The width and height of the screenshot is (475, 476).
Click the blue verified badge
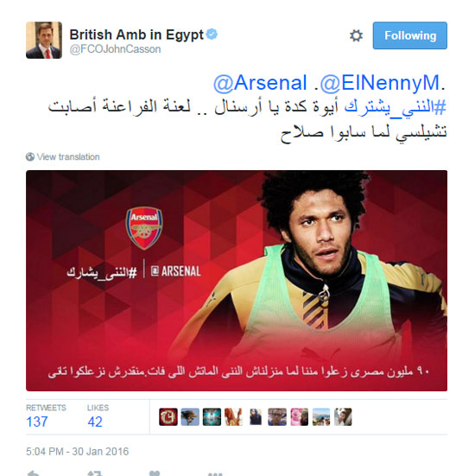click(x=212, y=34)
